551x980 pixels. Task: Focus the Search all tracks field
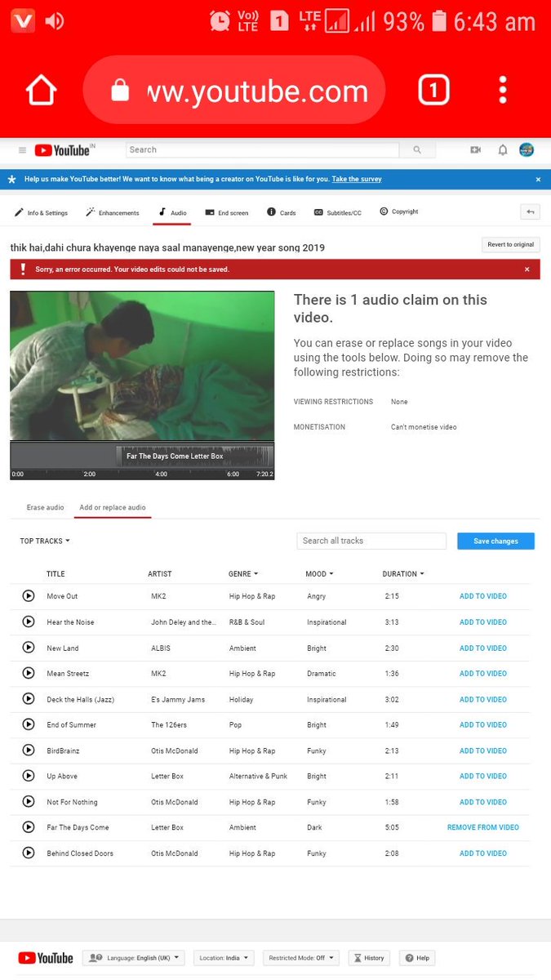tap(371, 541)
